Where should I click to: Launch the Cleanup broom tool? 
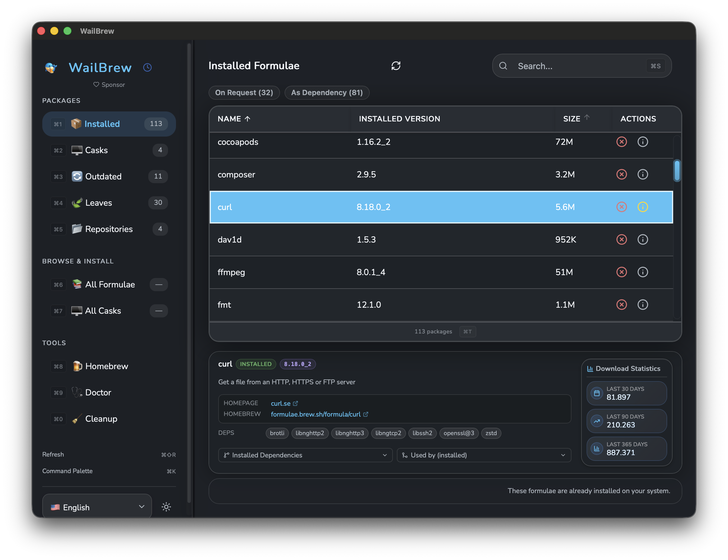101,419
